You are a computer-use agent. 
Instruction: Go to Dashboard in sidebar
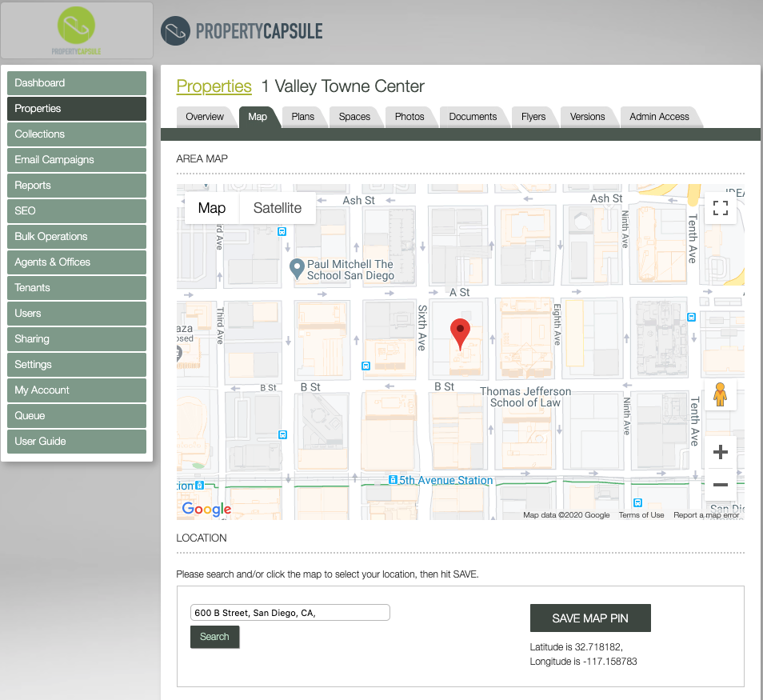pyautogui.click(x=77, y=83)
